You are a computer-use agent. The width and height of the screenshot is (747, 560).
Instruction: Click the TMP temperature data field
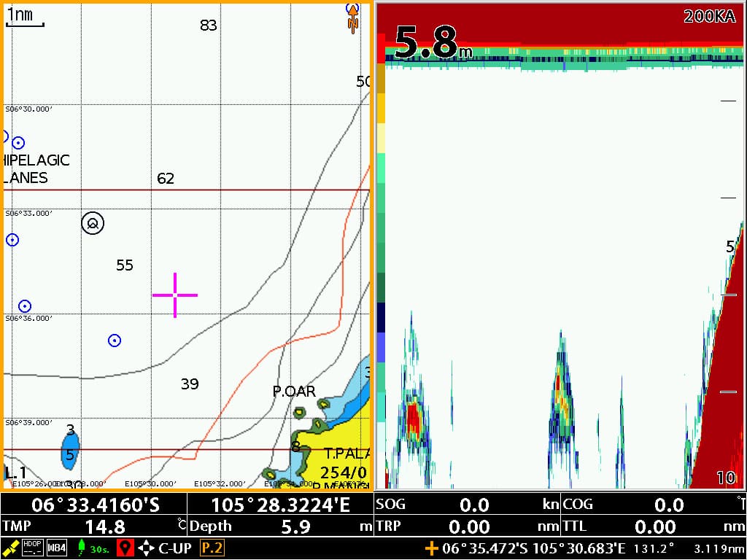[95, 526]
